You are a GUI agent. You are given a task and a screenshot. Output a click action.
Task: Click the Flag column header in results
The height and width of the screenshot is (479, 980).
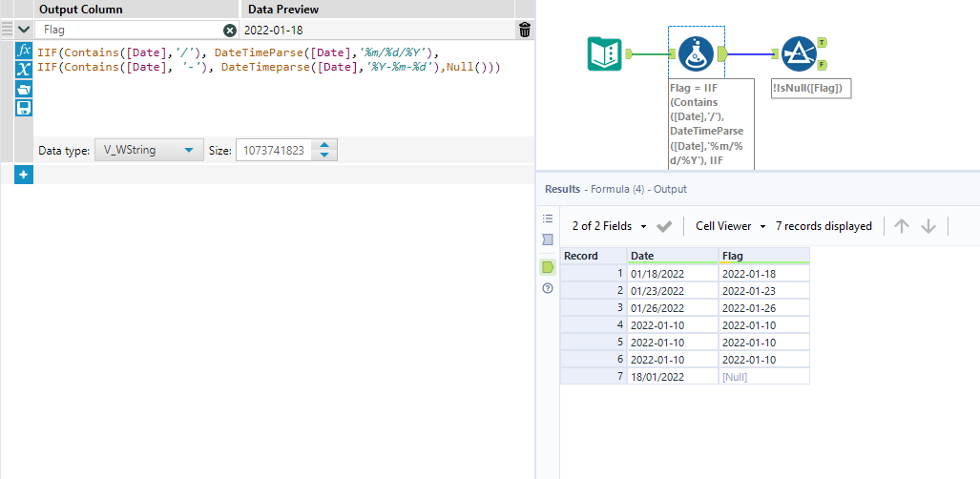point(763,256)
